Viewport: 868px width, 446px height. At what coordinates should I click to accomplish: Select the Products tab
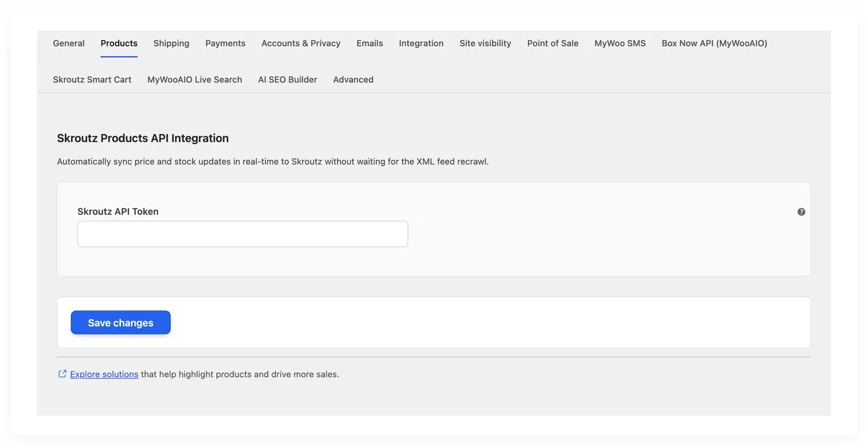click(119, 43)
